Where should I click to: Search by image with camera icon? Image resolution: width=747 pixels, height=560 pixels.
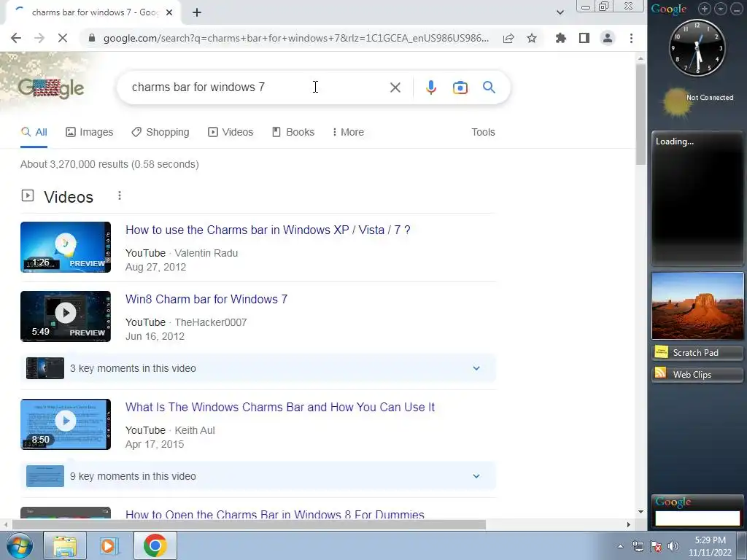[x=460, y=87]
